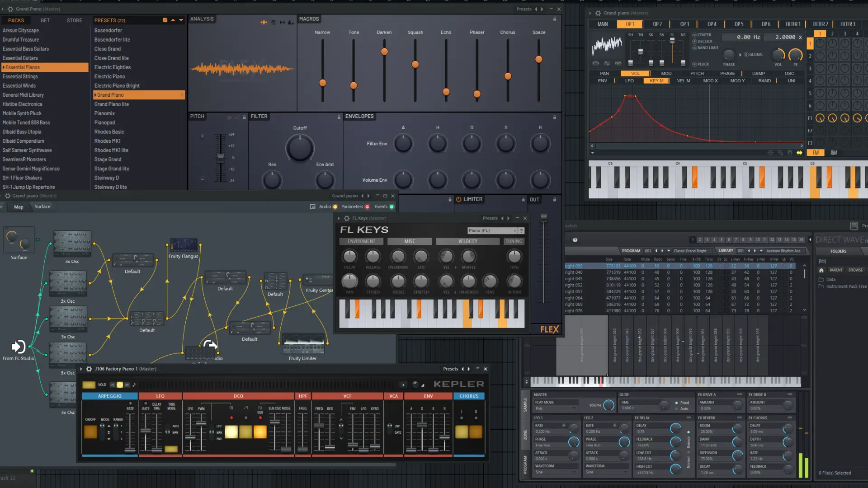Click the DirectWave help question mark icon
This screenshot has width=868, height=488.
click(575, 240)
